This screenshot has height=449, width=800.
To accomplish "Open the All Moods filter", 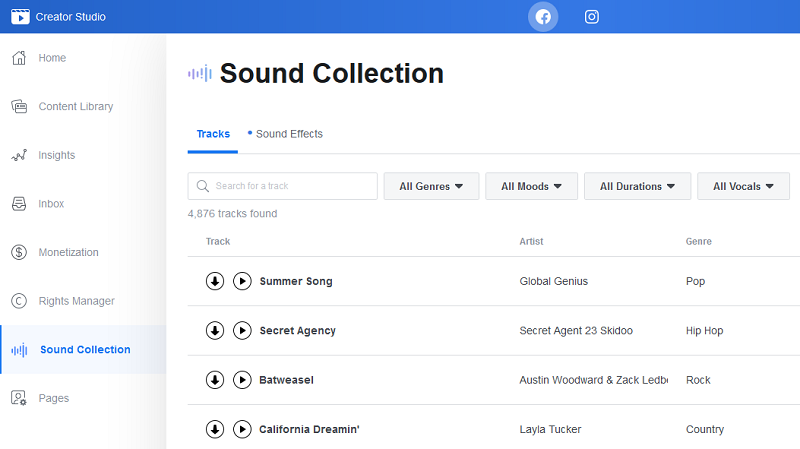I will pyautogui.click(x=531, y=186).
